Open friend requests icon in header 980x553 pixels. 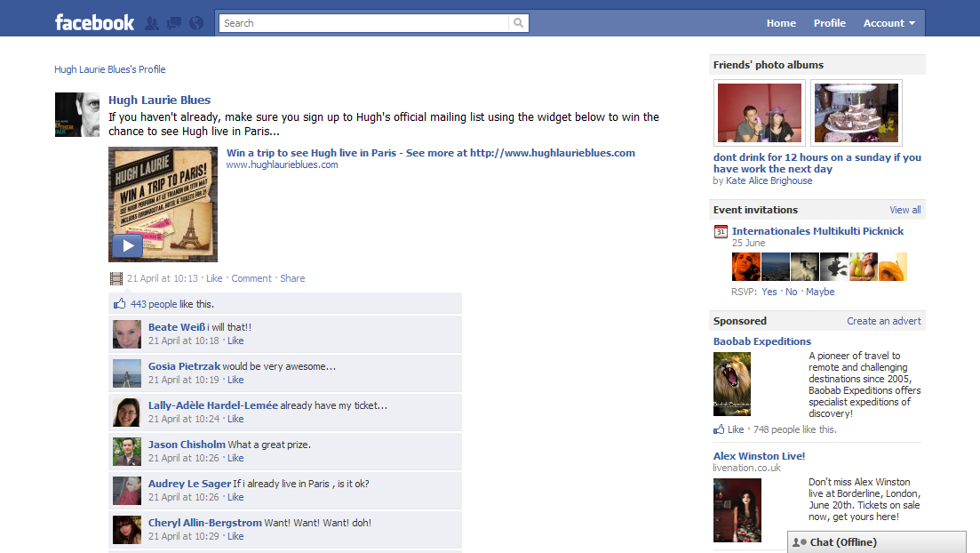point(152,23)
